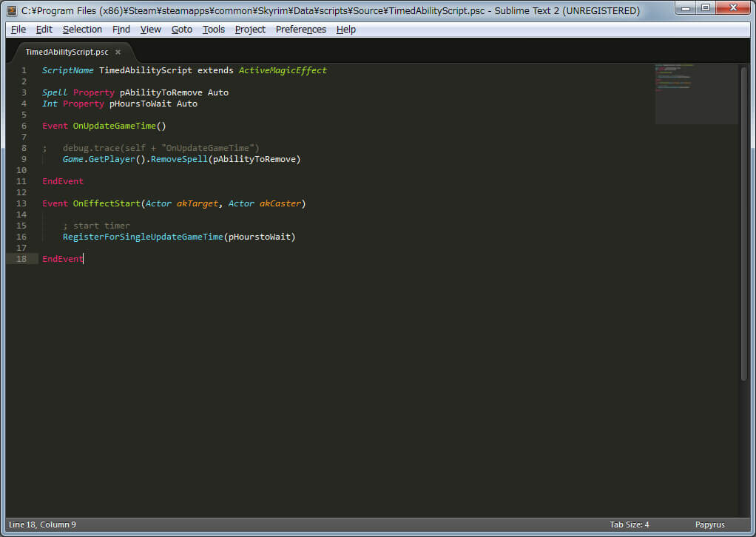Select the TimedAbilityScript.psc tab
This screenshot has height=537, width=756.
(67, 53)
